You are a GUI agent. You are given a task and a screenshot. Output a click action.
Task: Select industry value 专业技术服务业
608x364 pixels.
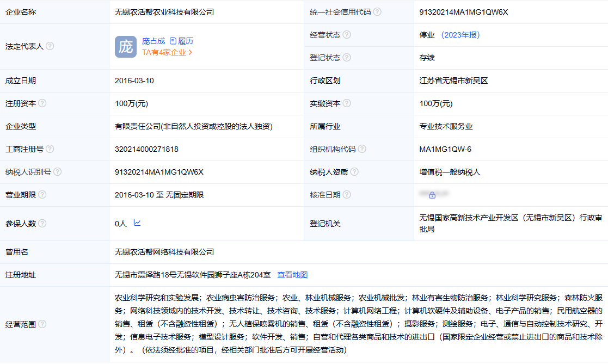point(446,126)
